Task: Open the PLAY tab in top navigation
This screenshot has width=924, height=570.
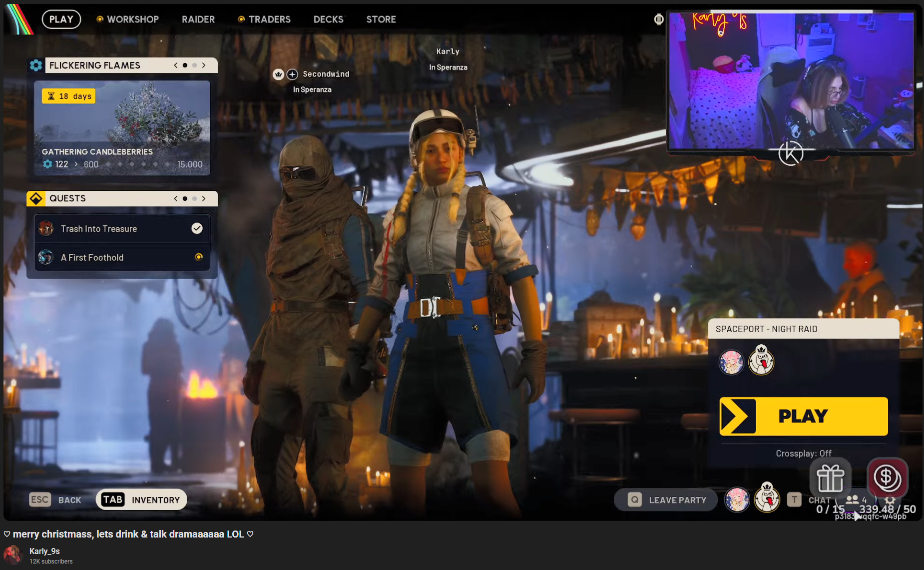Action: click(x=61, y=19)
